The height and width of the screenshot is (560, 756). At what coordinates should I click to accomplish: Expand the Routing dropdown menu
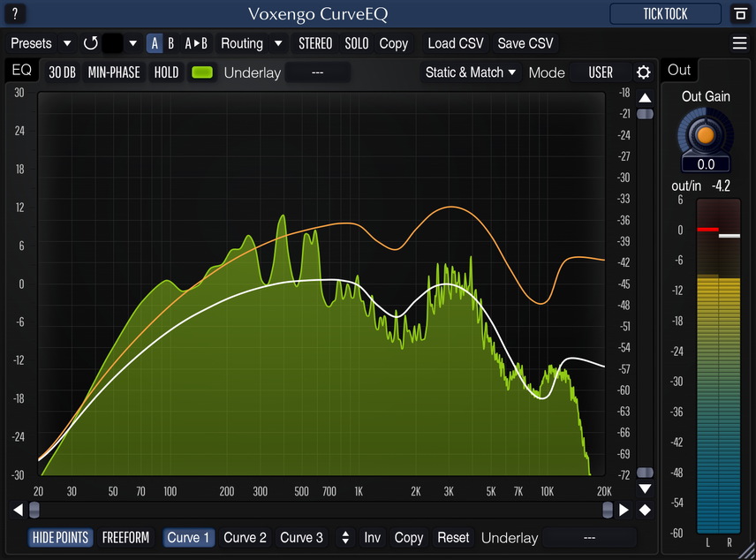click(252, 43)
